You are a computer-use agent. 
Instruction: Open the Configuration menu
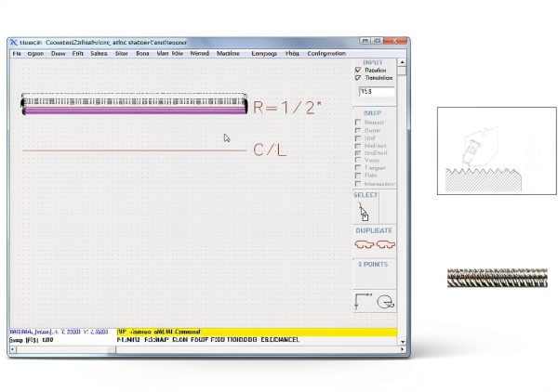coord(326,53)
